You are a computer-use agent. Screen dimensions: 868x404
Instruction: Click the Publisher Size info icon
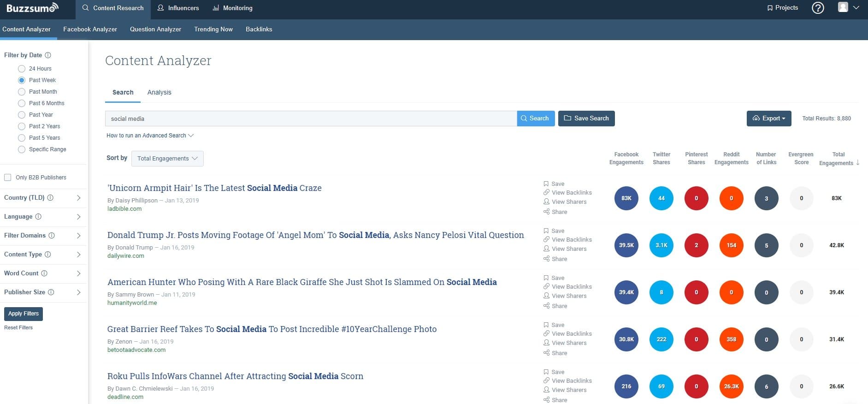tap(51, 292)
